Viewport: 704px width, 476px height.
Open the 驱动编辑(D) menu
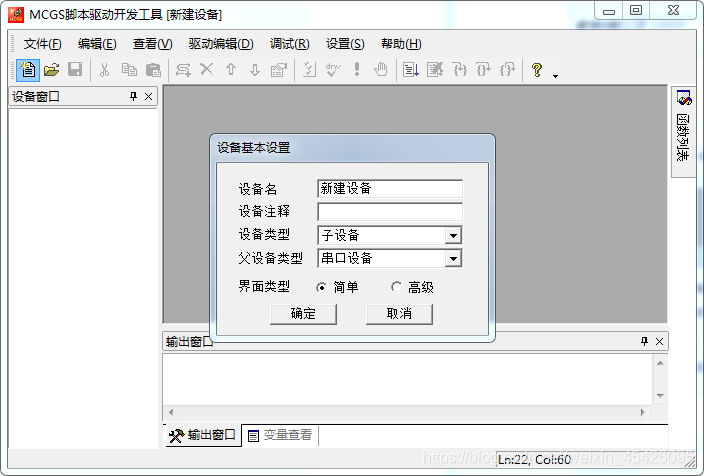click(x=221, y=44)
